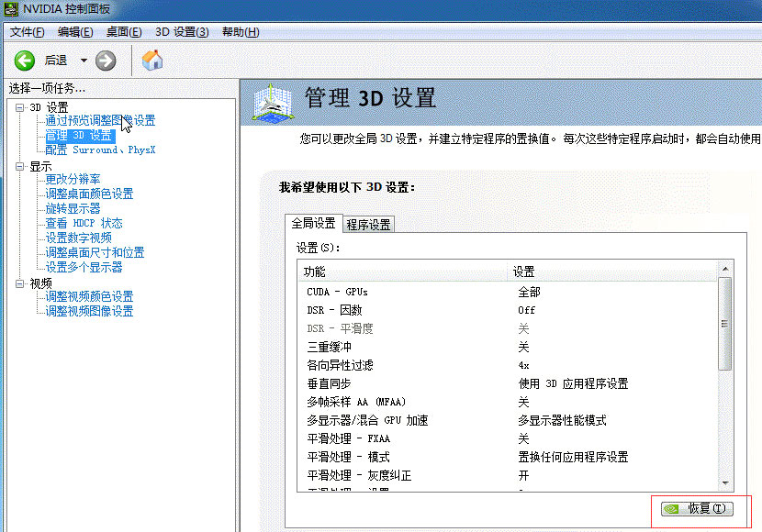The height and width of the screenshot is (532, 762).
Task: Collapse the 3D 设置 tree node
Action: 20,107
